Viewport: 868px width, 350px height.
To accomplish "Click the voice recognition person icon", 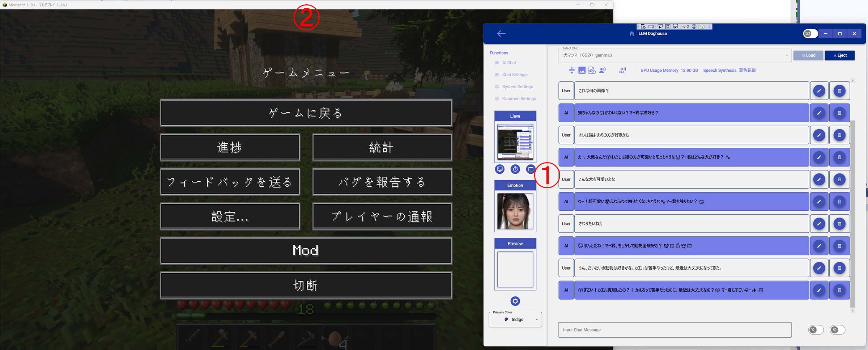I will click(x=622, y=70).
